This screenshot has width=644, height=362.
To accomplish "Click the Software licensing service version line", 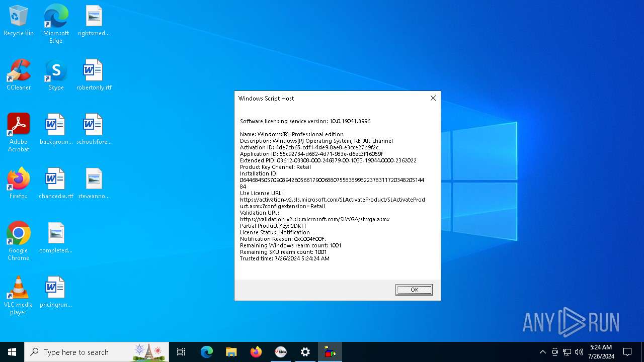I will click(305, 121).
